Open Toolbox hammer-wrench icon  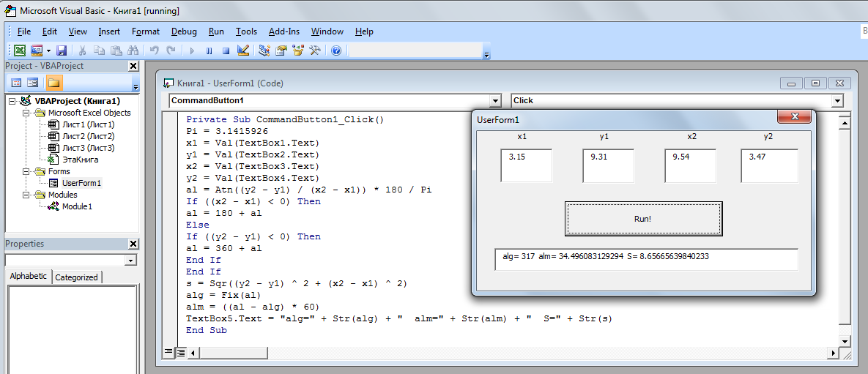point(315,51)
